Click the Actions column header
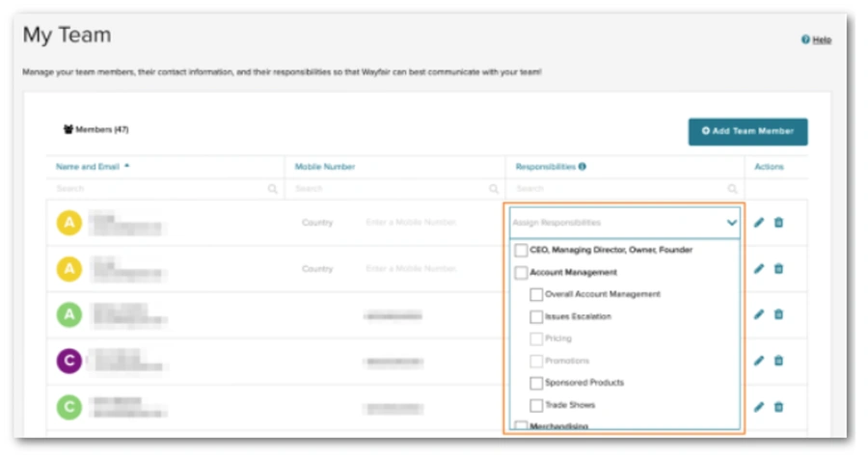 click(x=769, y=167)
